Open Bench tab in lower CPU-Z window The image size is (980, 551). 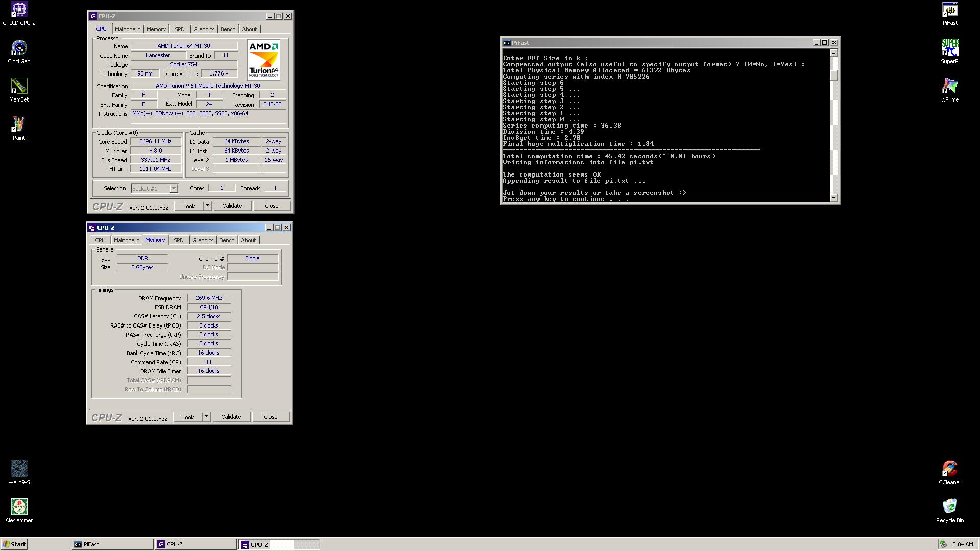point(227,240)
